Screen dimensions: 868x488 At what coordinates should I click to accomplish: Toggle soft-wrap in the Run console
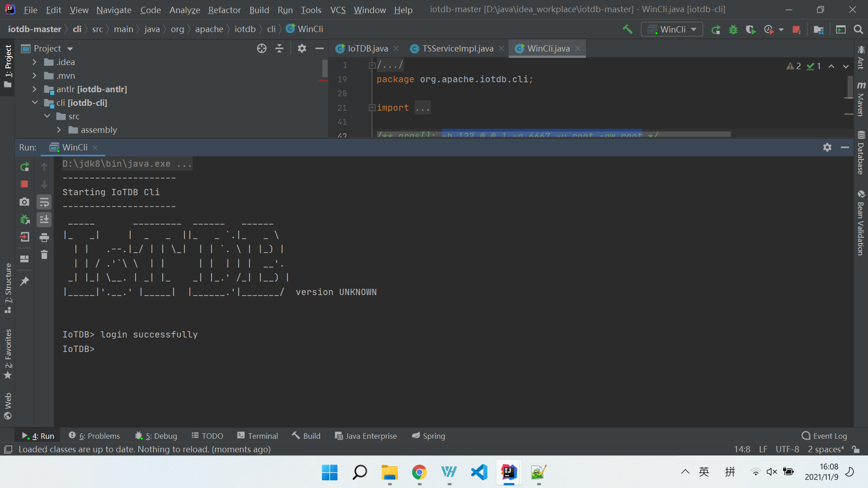coord(44,202)
